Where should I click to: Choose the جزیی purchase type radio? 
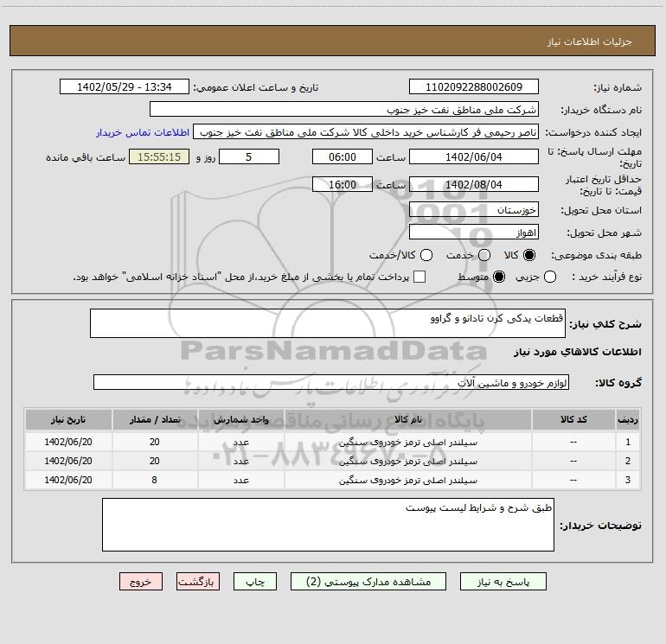pos(549,277)
